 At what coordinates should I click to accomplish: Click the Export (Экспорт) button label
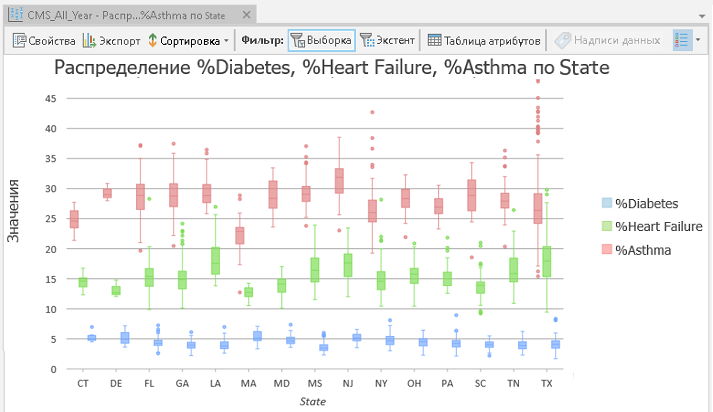[120, 41]
